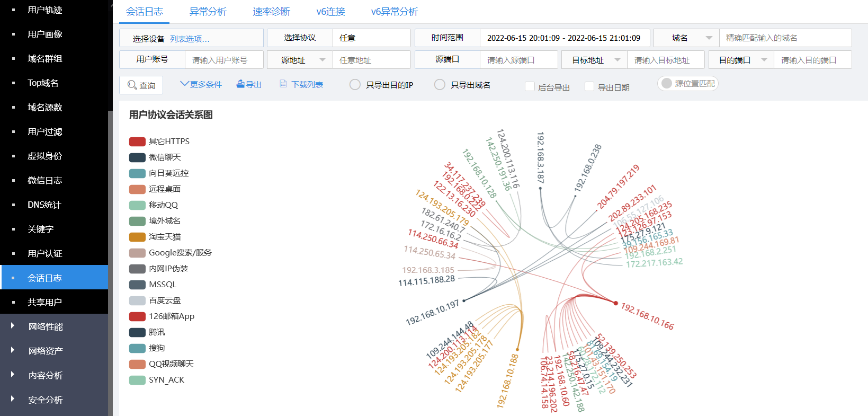Image resolution: width=868 pixels, height=416 pixels.
Task: Click the 用户账号 input field
Action: pyautogui.click(x=223, y=60)
